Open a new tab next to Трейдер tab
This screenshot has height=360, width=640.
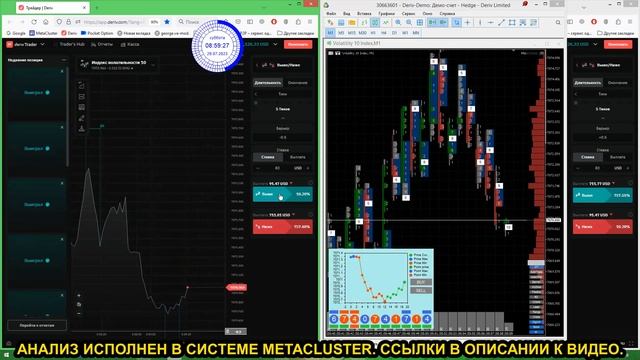(x=97, y=8)
